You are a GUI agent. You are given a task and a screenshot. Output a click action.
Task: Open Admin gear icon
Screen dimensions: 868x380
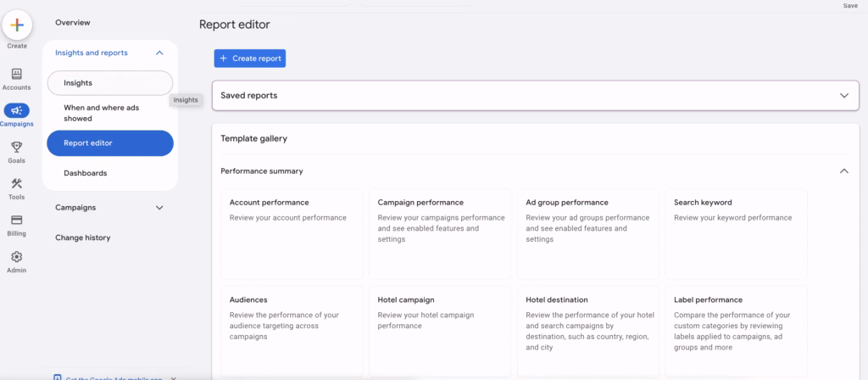tap(17, 257)
